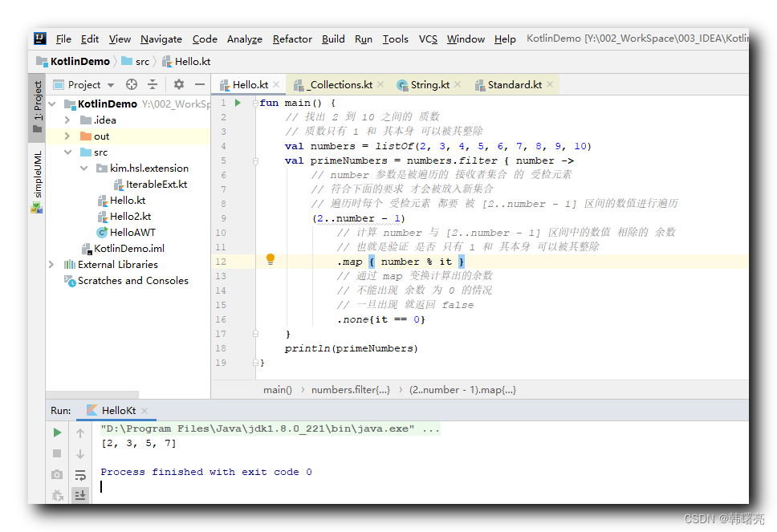Open the Refactor menu
This screenshot has width=777, height=532.
coord(291,39)
